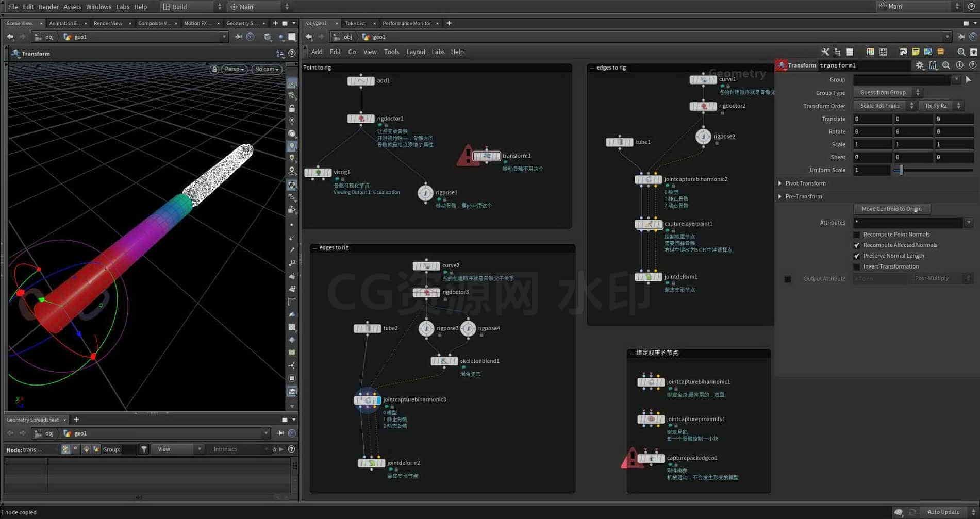This screenshot has height=519, width=980.
Task: Toggle Recompute Affected Normals checkbox
Action: point(857,245)
